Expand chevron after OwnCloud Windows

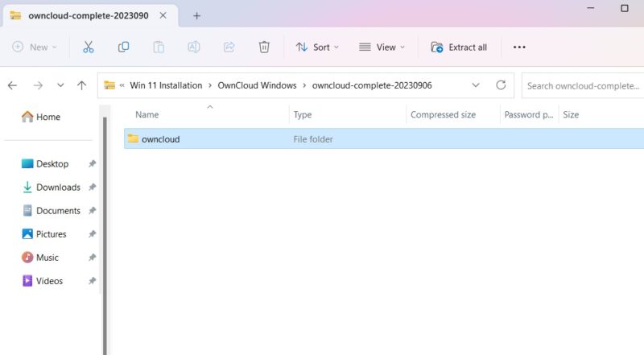point(304,85)
